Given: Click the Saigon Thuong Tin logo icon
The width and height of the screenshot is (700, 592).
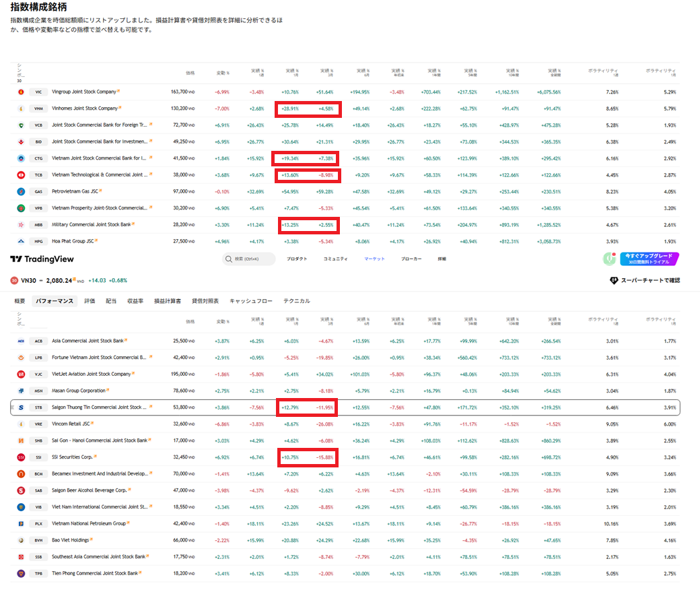Looking at the screenshot, I should (21, 407).
